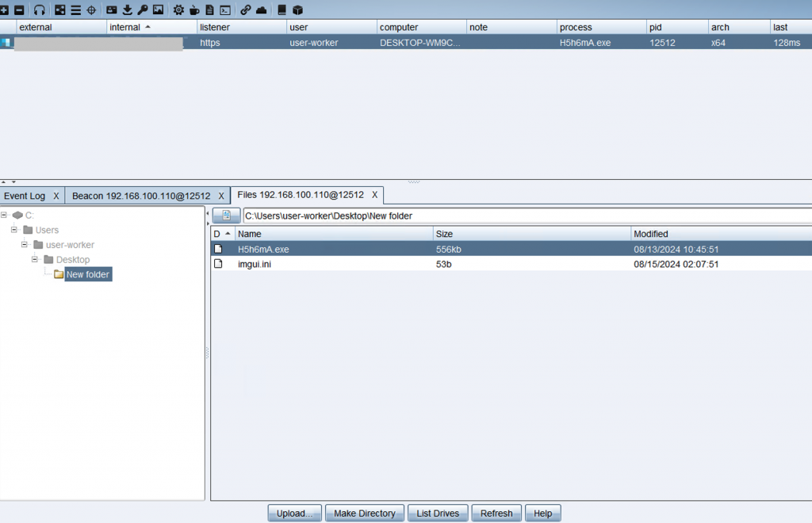The width and height of the screenshot is (812, 523).
Task: Click the process column header
Action: 601,27
